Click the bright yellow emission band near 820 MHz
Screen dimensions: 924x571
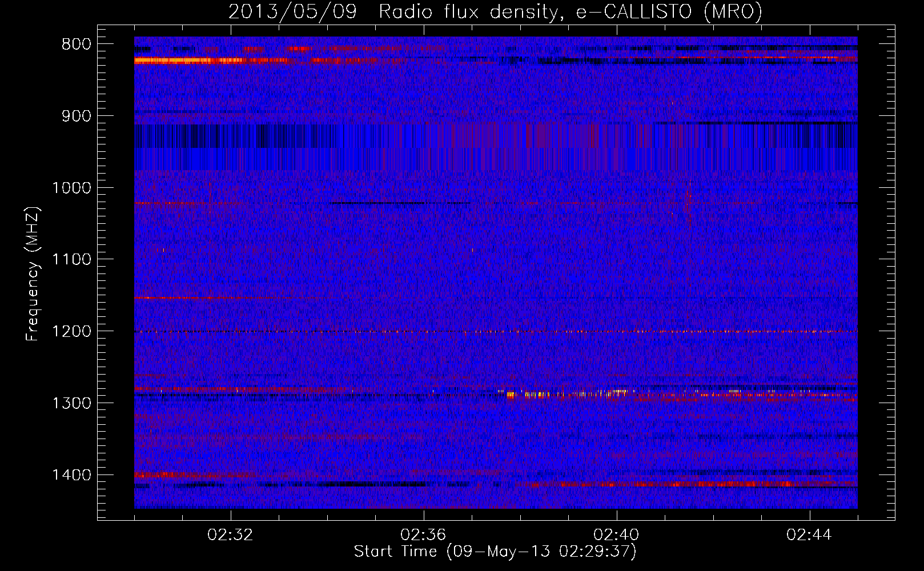[188, 60]
